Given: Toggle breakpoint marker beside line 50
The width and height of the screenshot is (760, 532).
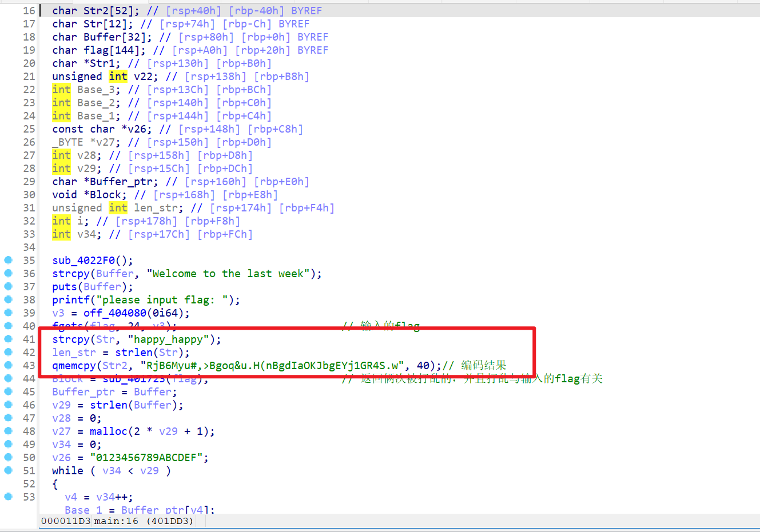Looking at the screenshot, I should (x=8, y=457).
